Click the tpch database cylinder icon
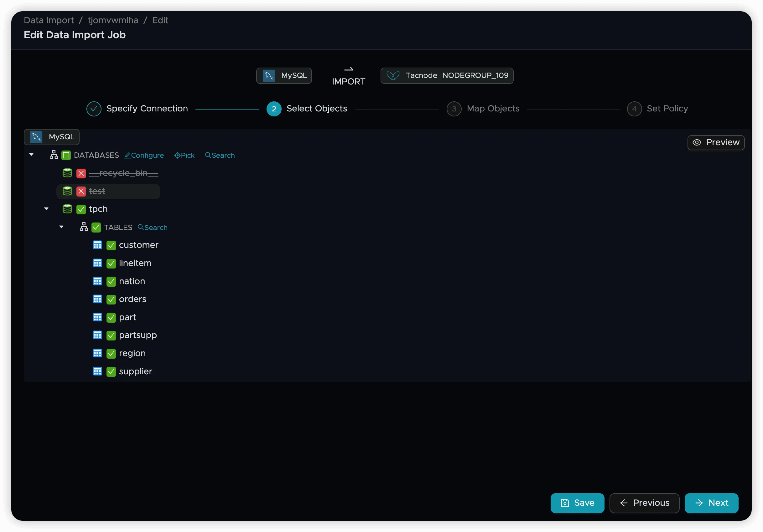 coord(67,209)
